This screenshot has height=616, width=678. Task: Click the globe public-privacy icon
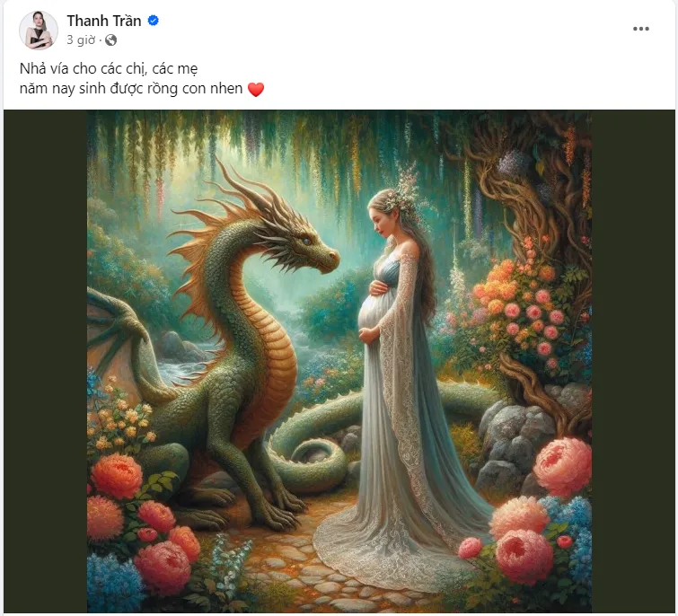110,40
